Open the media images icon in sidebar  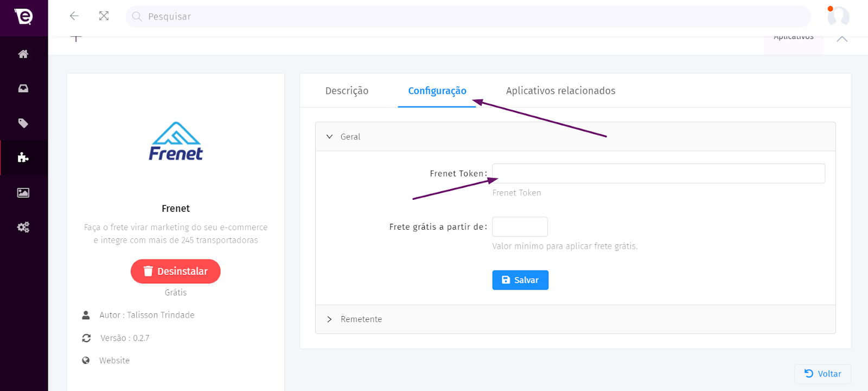[x=23, y=193]
